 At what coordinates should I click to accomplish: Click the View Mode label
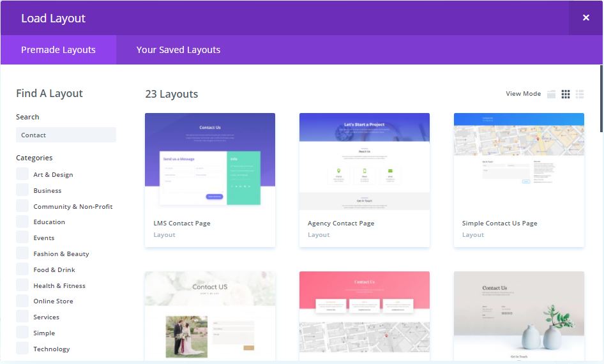(x=523, y=94)
